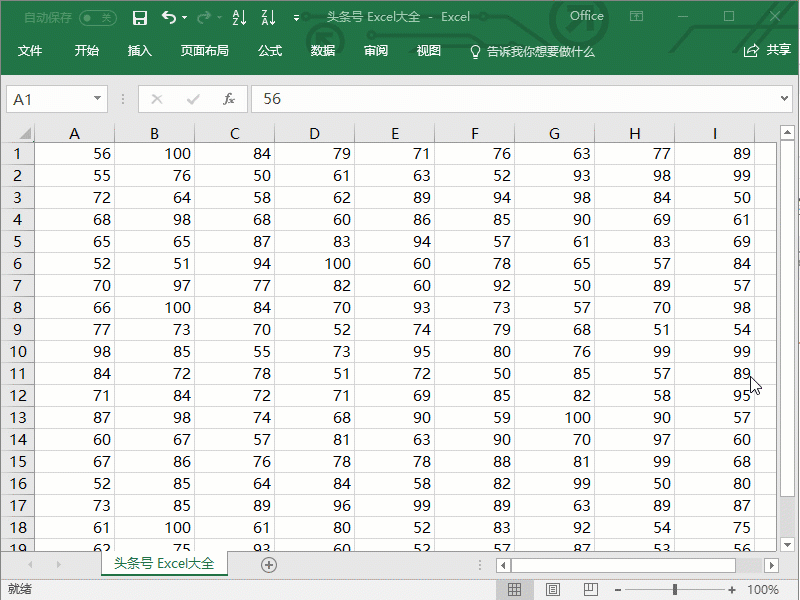Switch to Page Layout view icon
Screen dimensions: 800x600
coord(553,590)
